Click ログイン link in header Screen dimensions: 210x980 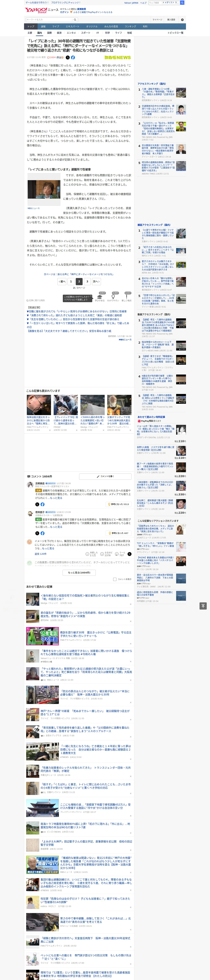tap(64, 12)
